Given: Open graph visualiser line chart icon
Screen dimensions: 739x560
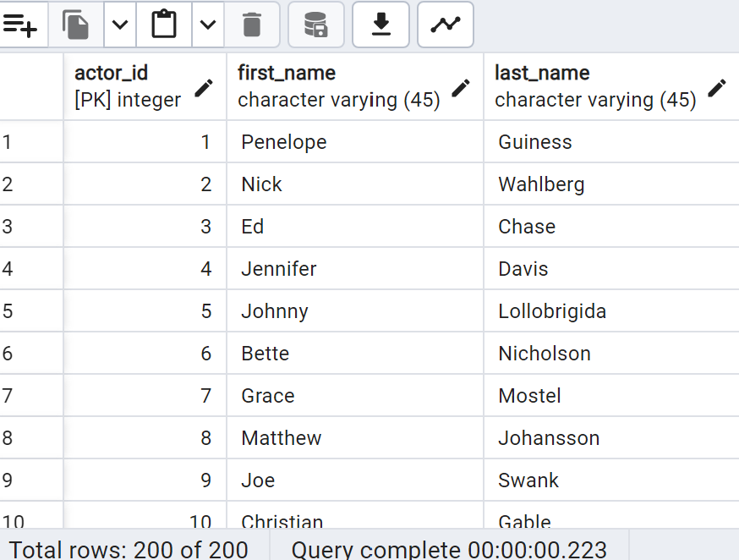Looking at the screenshot, I should click(x=446, y=25).
